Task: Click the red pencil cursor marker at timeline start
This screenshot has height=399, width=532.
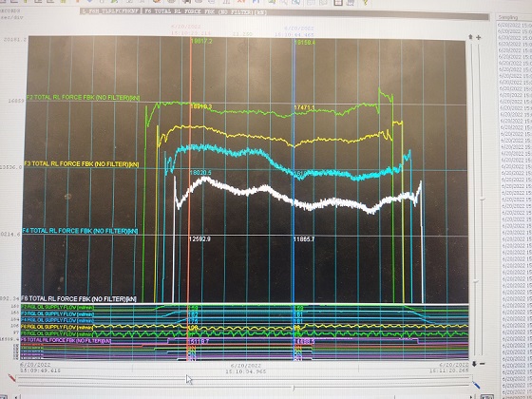Action: click(11, 378)
